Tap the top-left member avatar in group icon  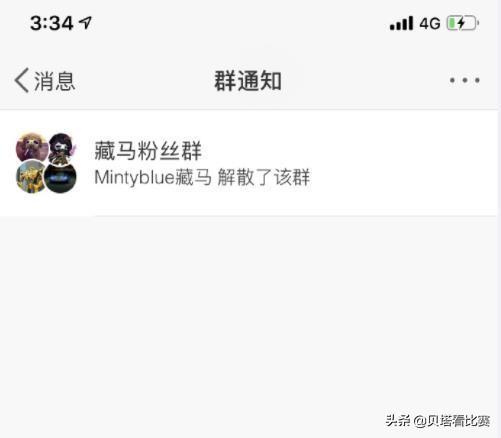[x=32, y=147]
